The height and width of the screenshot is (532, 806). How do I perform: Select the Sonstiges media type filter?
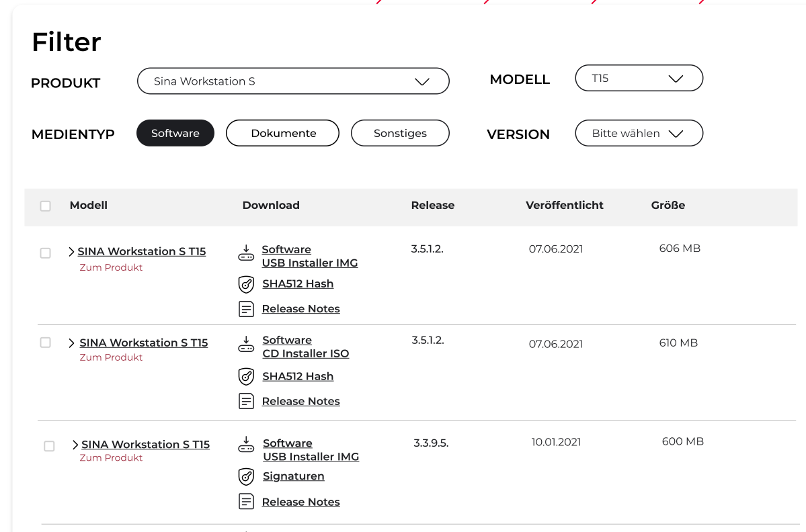pos(400,133)
